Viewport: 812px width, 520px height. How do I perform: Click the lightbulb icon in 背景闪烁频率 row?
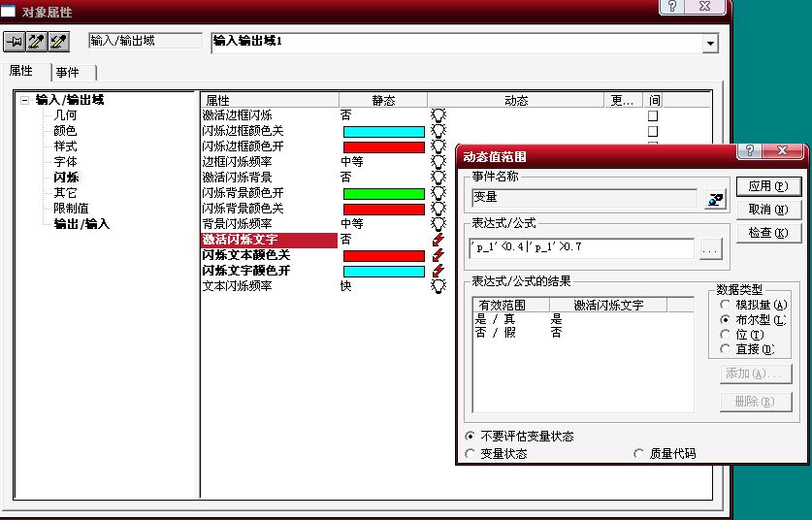pyautogui.click(x=438, y=224)
